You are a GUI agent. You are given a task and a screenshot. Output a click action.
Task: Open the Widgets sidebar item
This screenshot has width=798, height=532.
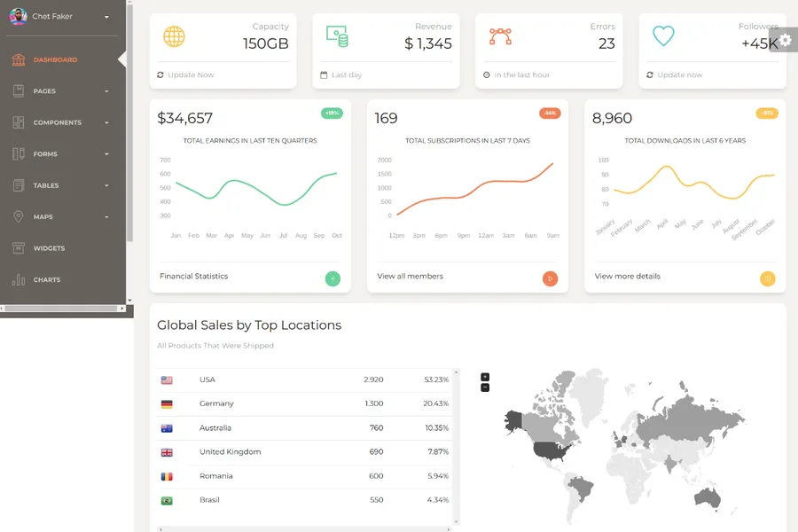click(49, 248)
